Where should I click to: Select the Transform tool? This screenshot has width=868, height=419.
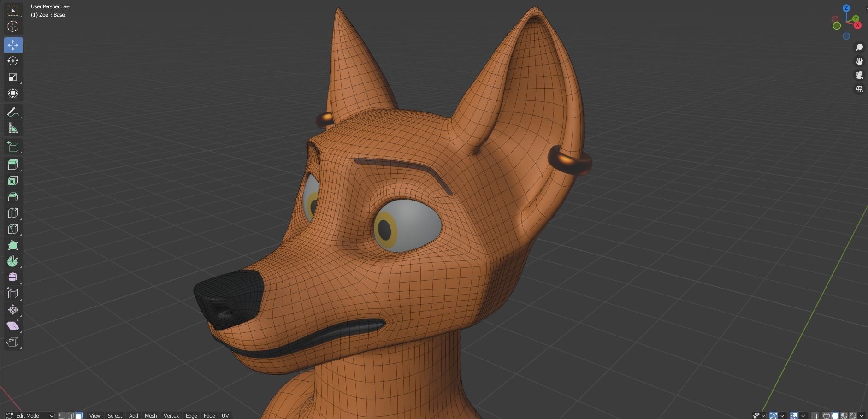(13, 93)
